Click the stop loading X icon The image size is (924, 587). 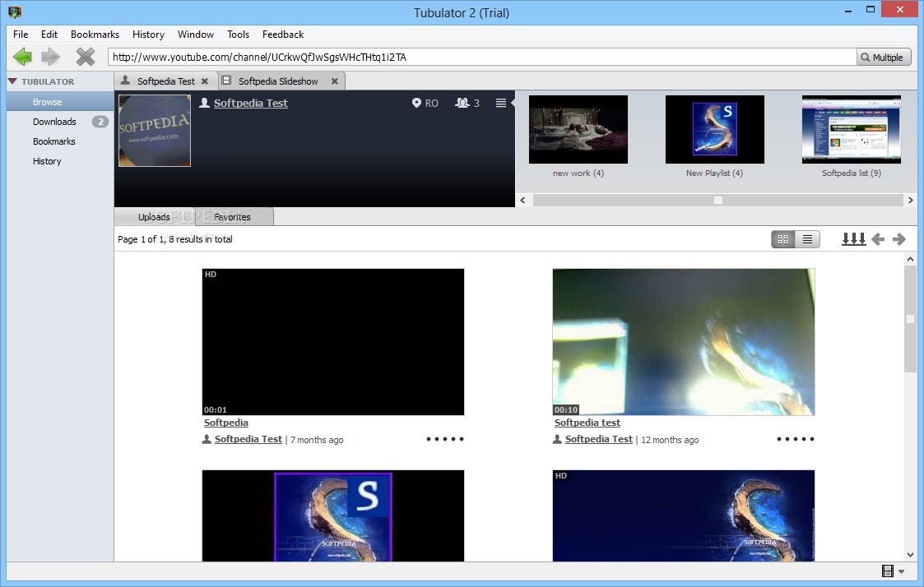coord(86,57)
